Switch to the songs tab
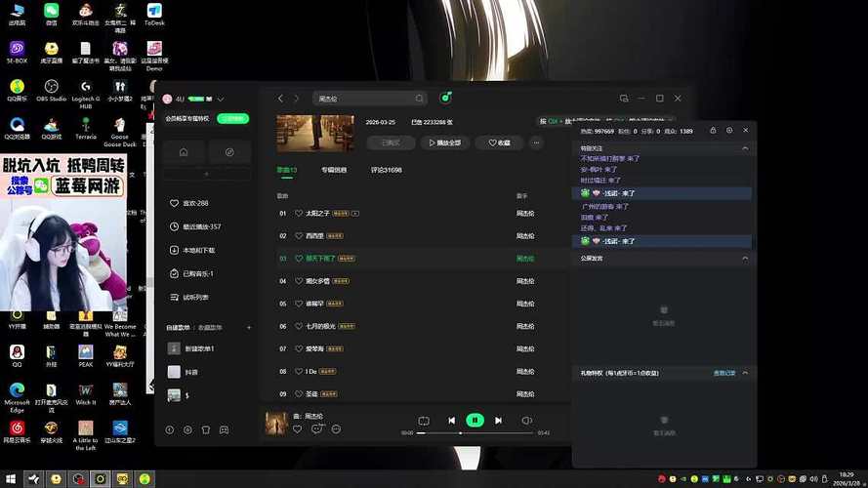The height and width of the screenshot is (488, 868). pos(287,171)
